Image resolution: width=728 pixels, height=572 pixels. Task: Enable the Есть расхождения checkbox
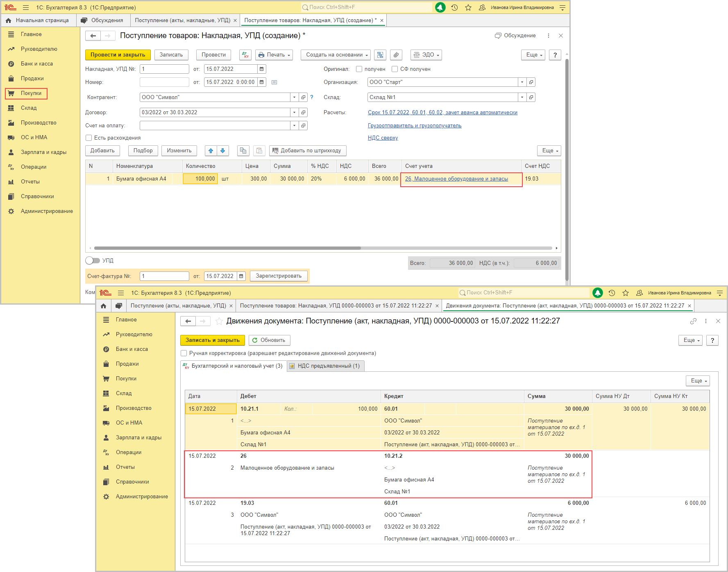[x=88, y=138]
